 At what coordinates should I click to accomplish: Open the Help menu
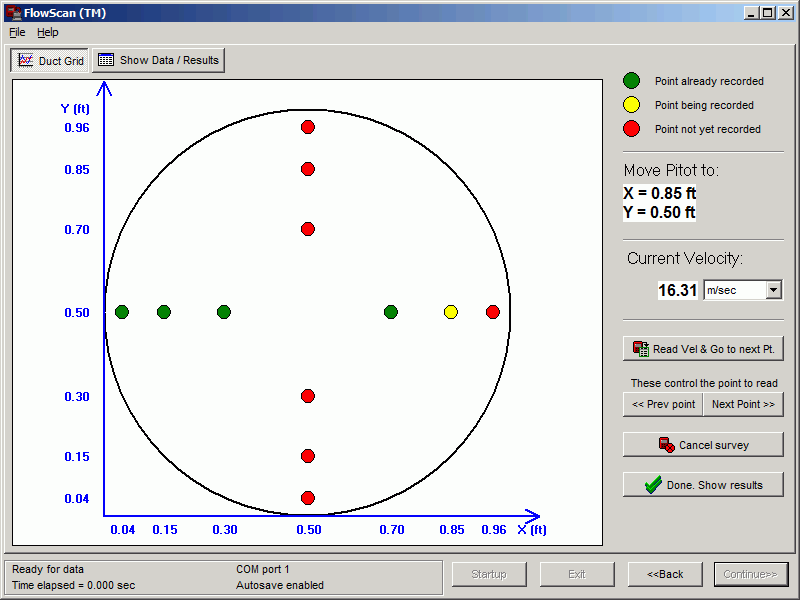point(48,32)
